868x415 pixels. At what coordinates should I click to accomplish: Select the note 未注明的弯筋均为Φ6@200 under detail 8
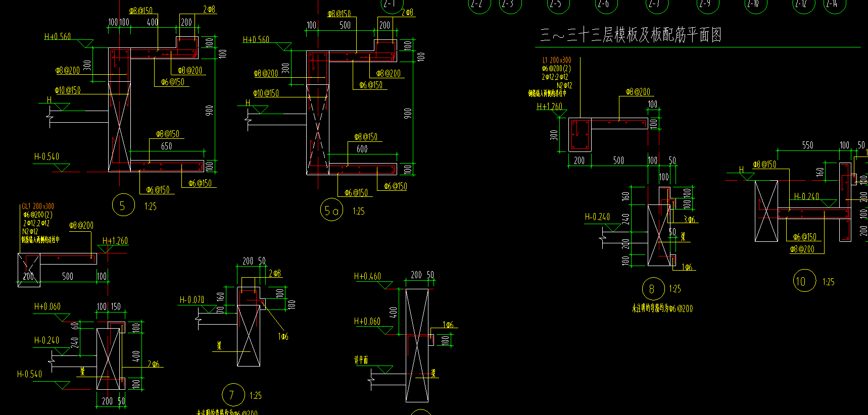tap(662, 308)
